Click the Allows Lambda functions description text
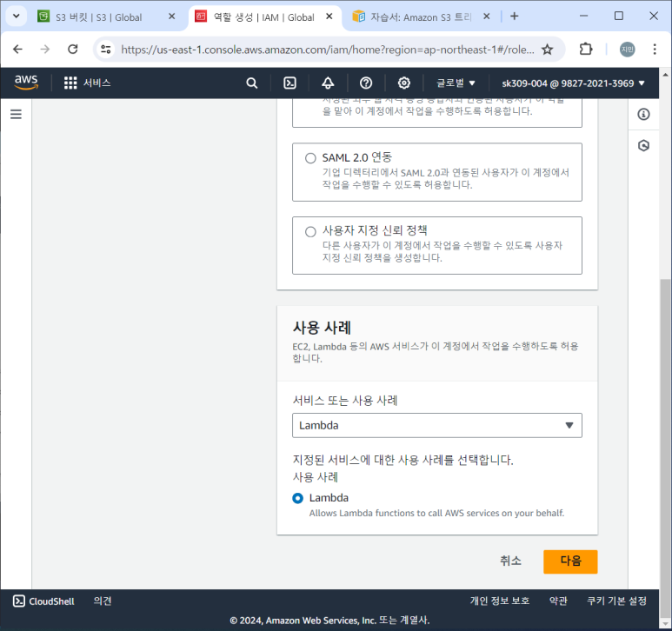This screenshot has width=672, height=631. [x=436, y=513]
